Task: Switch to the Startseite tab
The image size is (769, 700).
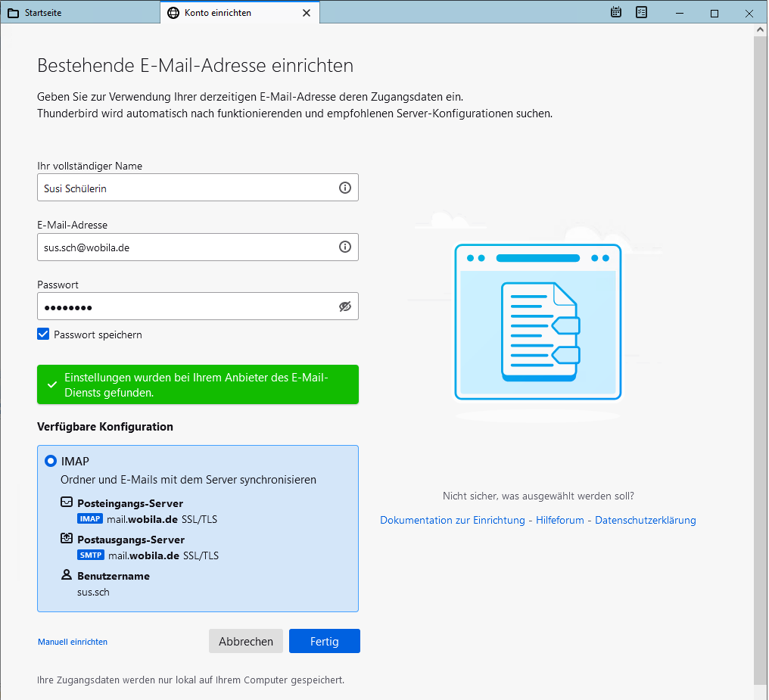Action: (43, 13)
